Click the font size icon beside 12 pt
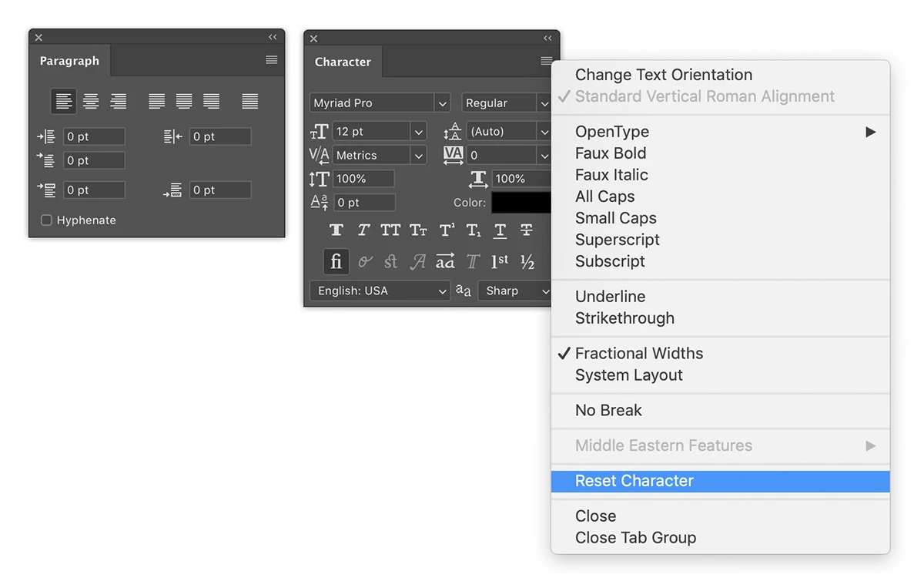924x588 pixels. coord(319,132)
